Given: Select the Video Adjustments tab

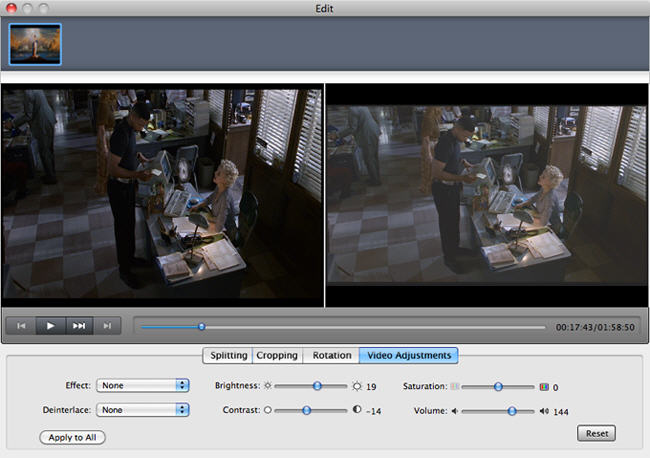Looking at the screenshot, I should pos(409,356).
